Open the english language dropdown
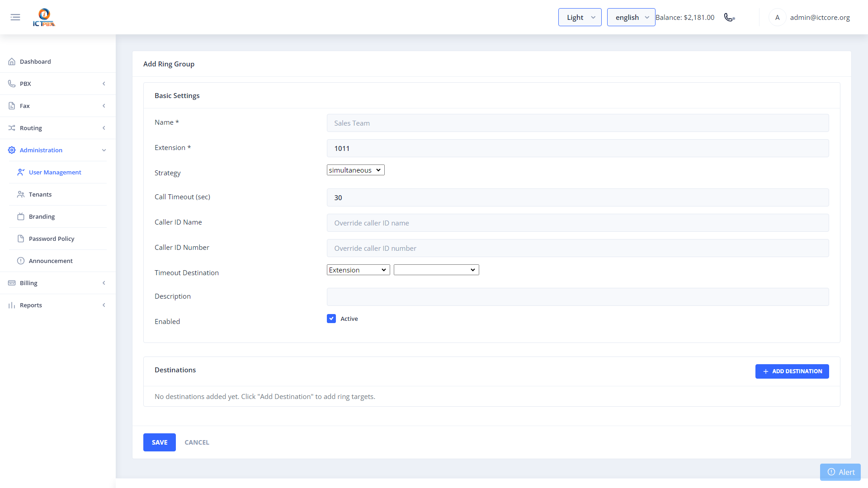Viewport: 868px width, 488px height. tap(631, 17)
